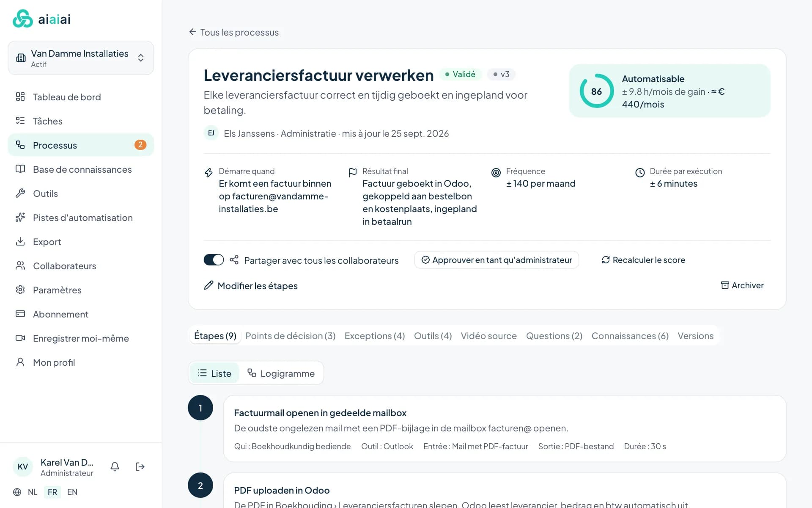This screenshot has height=508, width=812.
Task: Open the Étapes (9) tab
Action: click(215, 336)
